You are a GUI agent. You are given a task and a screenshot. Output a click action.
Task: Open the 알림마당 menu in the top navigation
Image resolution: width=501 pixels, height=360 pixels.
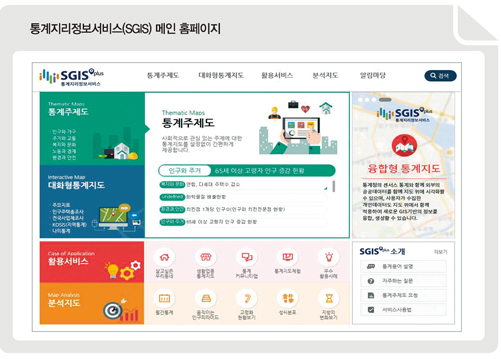click(373, 75)
